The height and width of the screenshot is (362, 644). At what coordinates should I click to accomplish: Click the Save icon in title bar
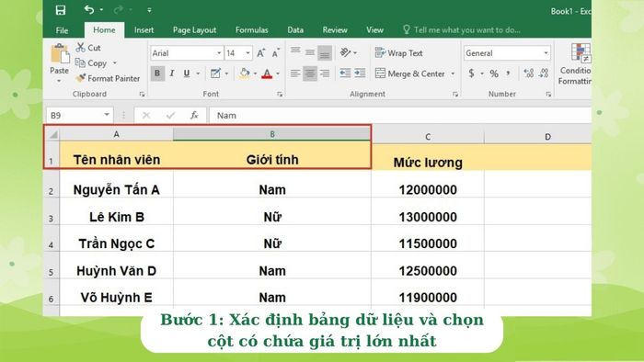(61, 10)
